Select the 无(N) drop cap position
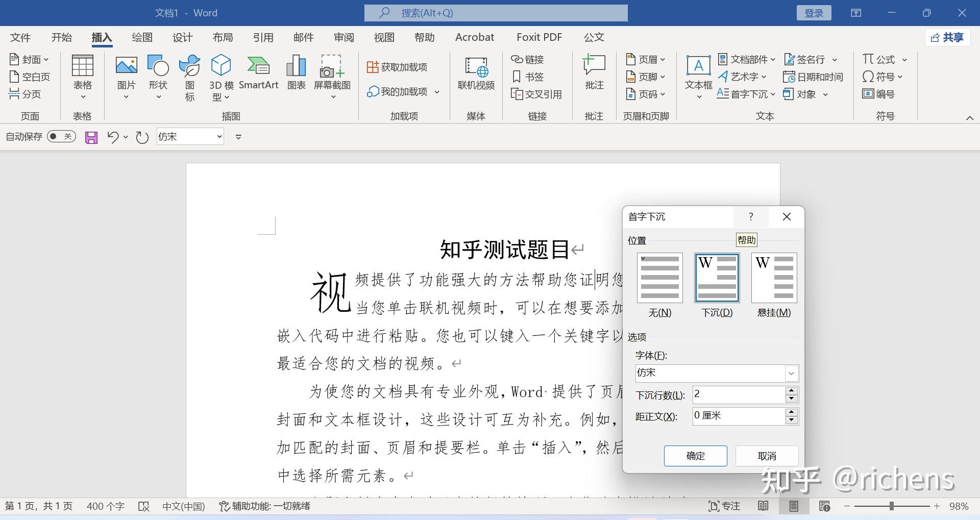 pyautogui.click(x=659, y=285)
